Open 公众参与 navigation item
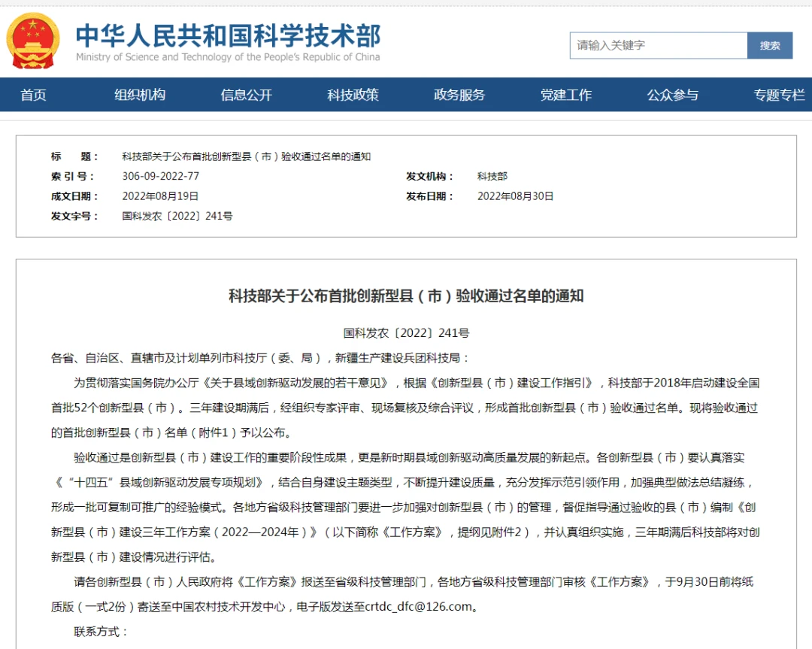Screen dimensions: 812x649 [673, 95]
